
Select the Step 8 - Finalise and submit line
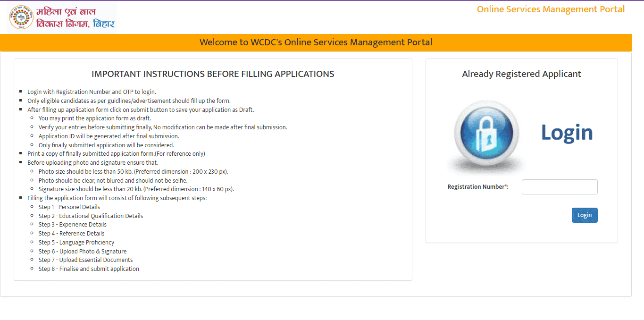coord(89,269)
